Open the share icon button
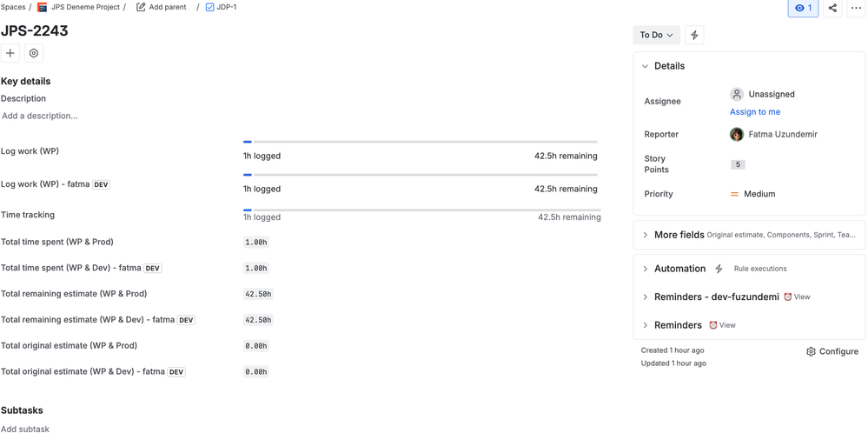 click(832, 8)
